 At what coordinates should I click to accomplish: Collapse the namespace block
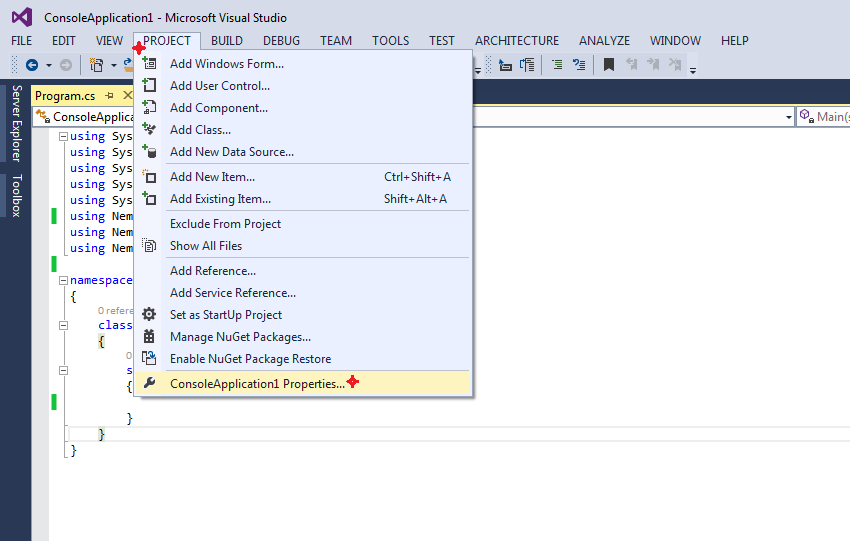63,280
